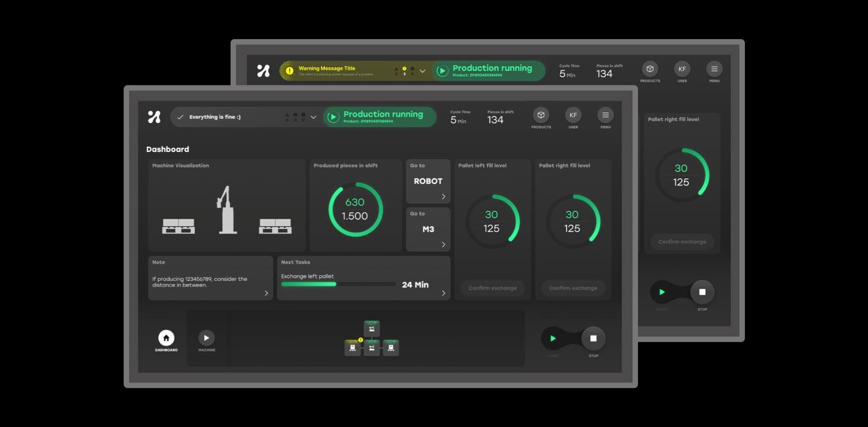868x427 pixels.
Task: Open the hamburger Menu icon in front window
Action: coord(605,115)
